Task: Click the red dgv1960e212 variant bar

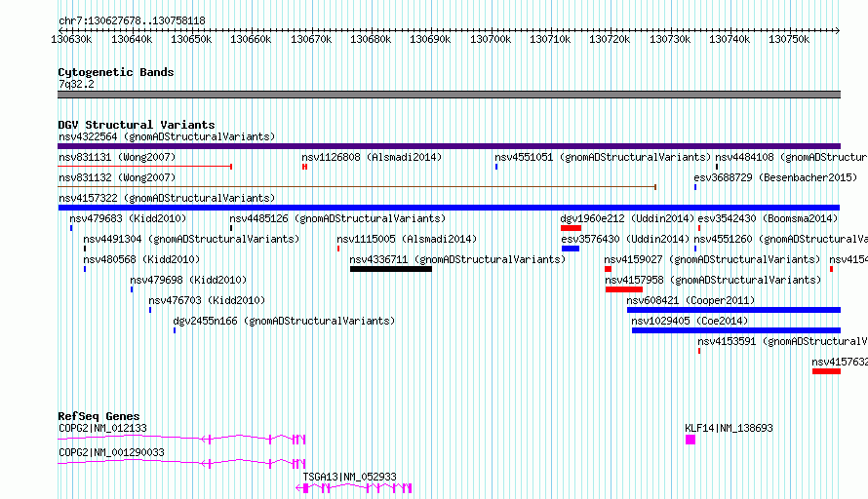Action: (571, 228)
